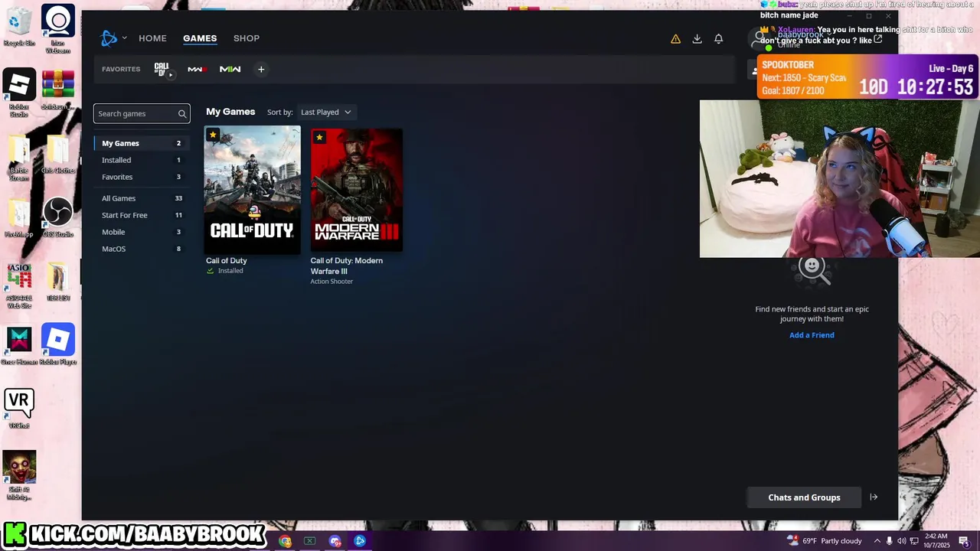Open the taskbar clock and date
The width and height of the screenshot is (980, 551).
pos(936,541)
